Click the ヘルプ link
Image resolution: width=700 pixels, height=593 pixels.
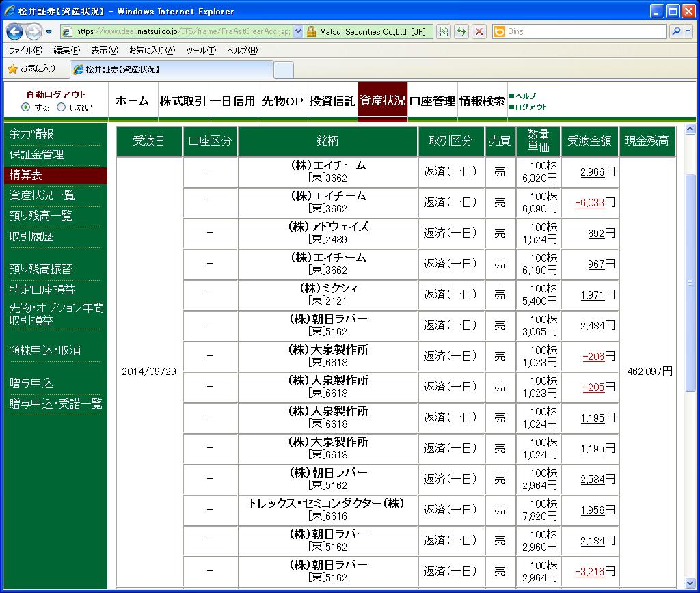[x=526, y=96]
